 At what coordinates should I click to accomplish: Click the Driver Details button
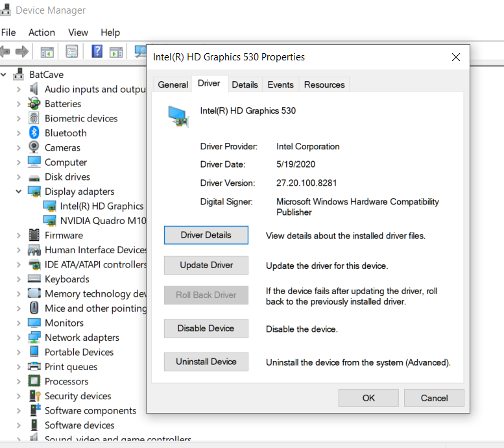206,235
